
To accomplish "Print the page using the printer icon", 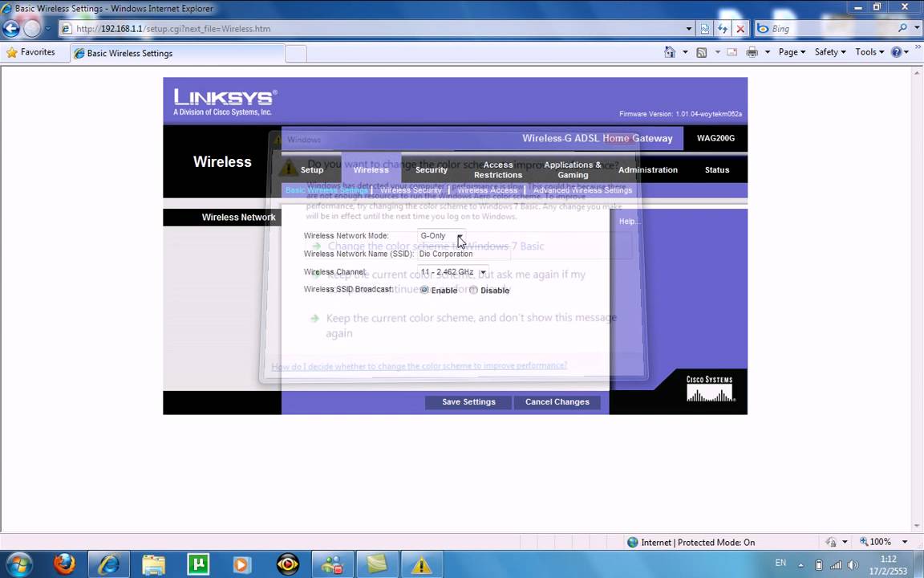I will pyautogui.click(x=752, y=52).
